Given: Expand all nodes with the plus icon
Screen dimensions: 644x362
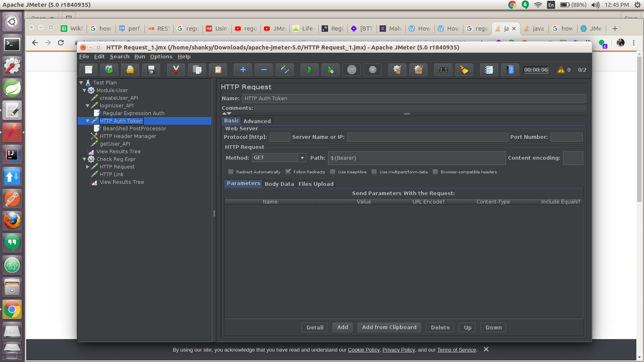Looking at the screenshot, I should [x=243, y=70].
